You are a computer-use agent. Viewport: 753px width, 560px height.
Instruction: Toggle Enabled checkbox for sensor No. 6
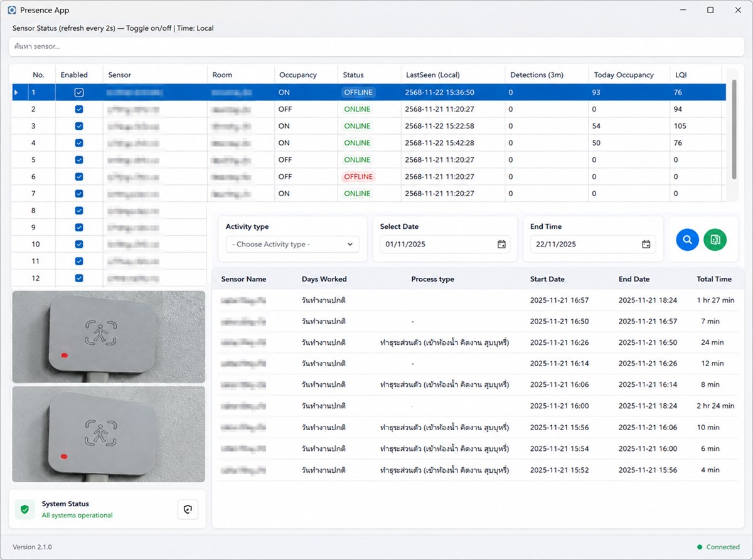coord(78,177)
